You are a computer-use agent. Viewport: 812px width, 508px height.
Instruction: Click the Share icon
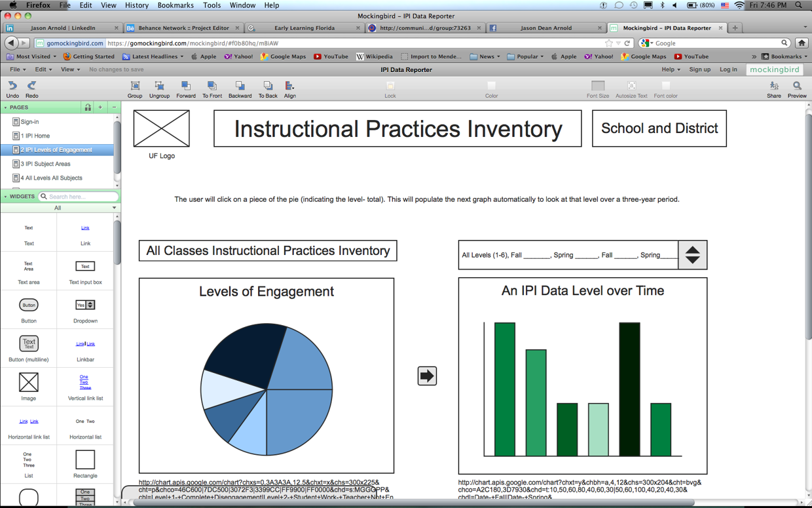point(774,86)
